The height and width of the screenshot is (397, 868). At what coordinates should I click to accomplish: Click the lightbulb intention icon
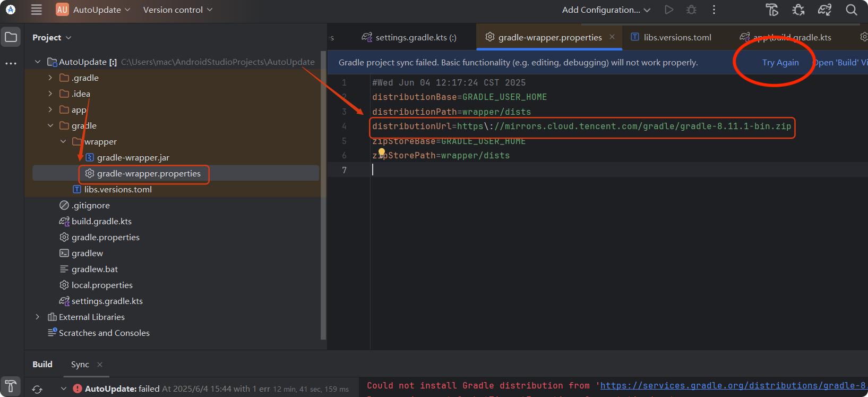tap(382, 153)
